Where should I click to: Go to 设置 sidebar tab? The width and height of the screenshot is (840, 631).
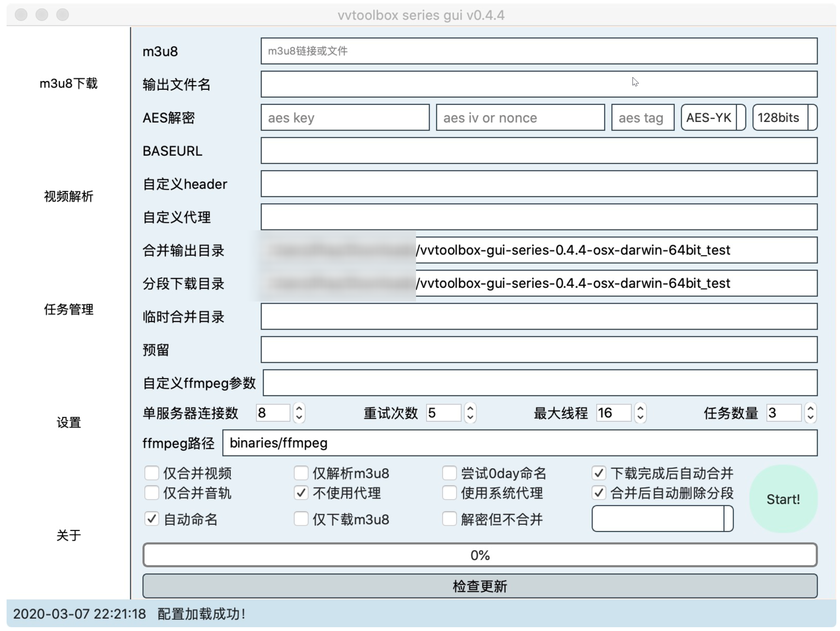68,422
